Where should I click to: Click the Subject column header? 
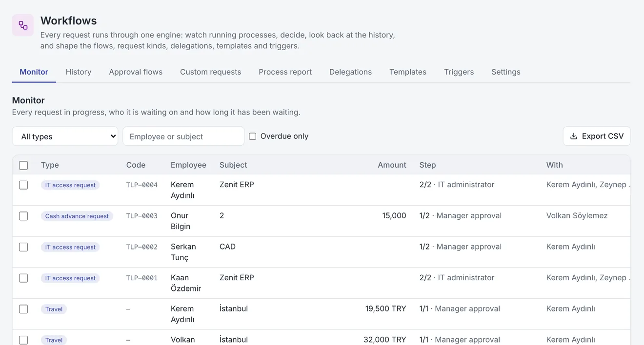tap(233, 165)
